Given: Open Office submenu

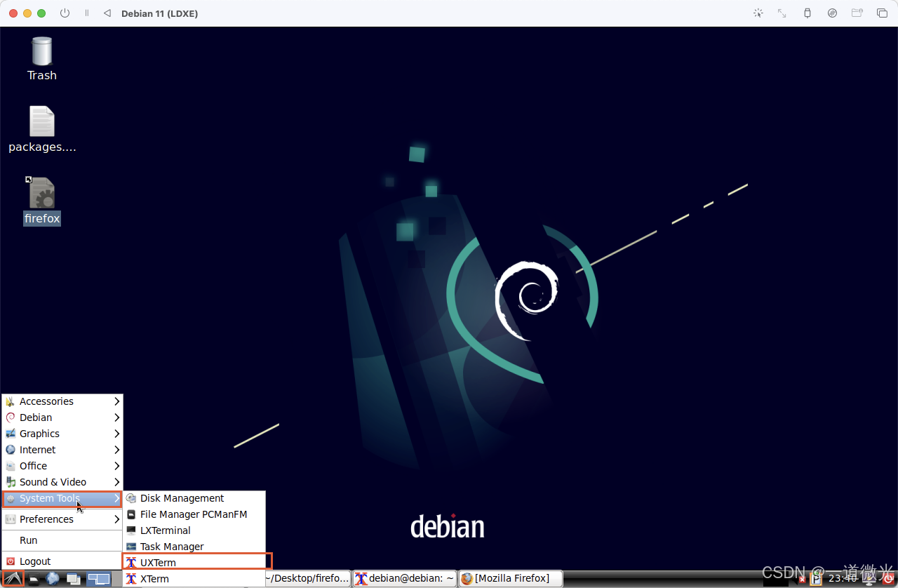Looking at the screenshot, I should (62, 466).
